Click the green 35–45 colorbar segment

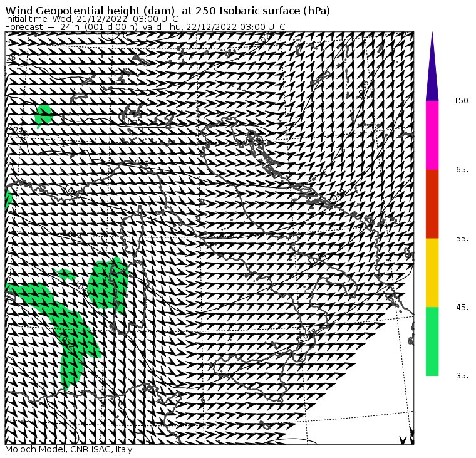coord(432,341)
